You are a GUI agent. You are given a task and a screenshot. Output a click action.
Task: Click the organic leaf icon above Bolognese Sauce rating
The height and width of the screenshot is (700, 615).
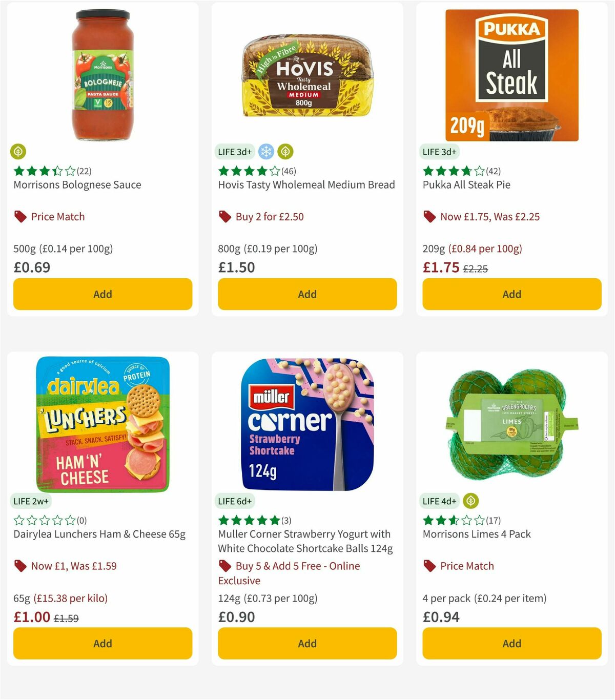pos(18,151)
